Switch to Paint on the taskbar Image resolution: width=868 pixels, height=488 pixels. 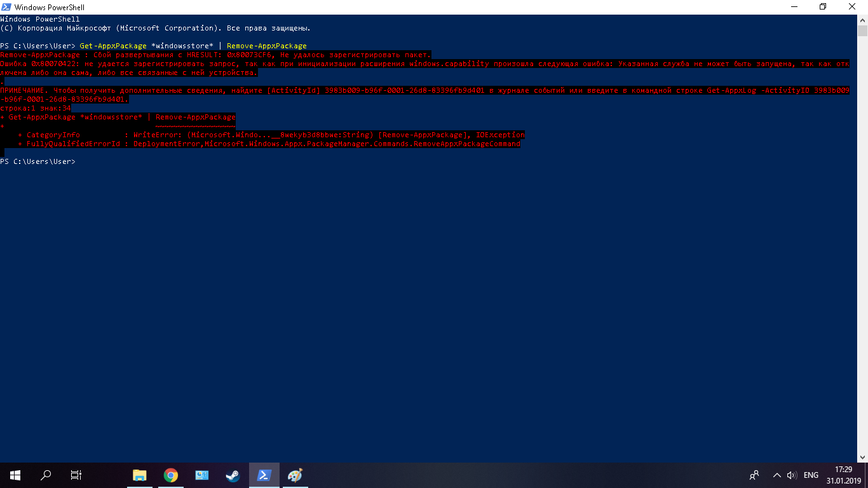[295, 475]
